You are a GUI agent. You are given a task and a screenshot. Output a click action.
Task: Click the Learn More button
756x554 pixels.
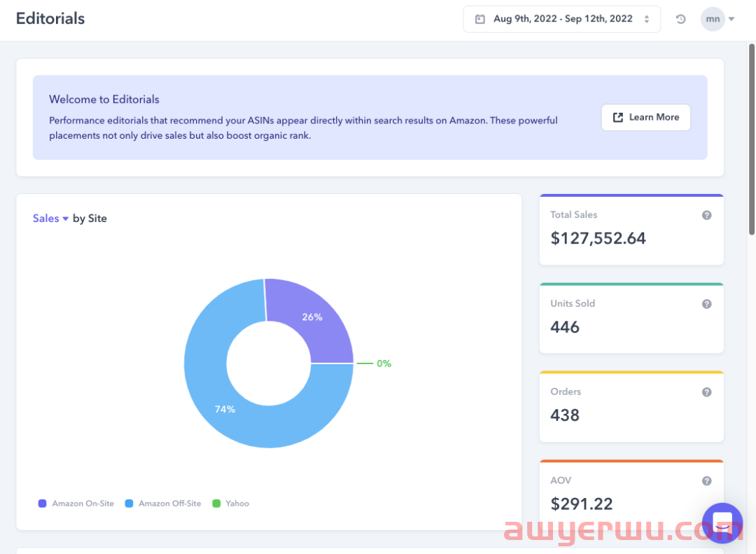pos(645,118)
